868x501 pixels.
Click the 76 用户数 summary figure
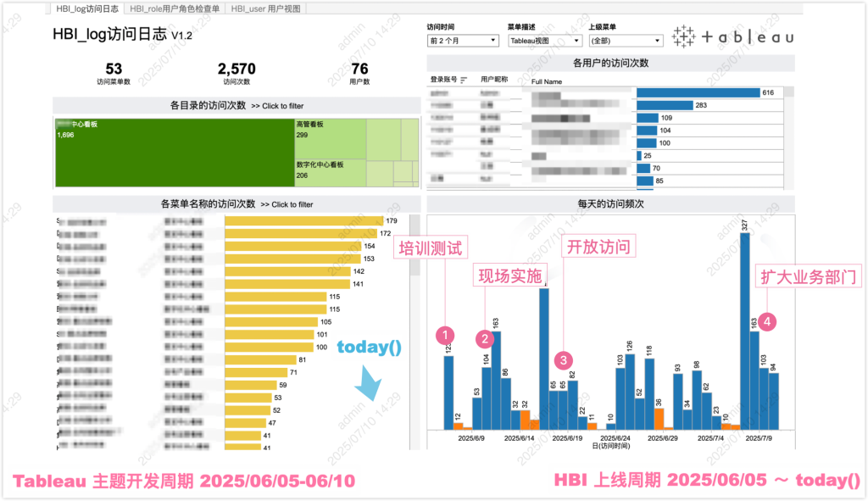click(359, 73)
